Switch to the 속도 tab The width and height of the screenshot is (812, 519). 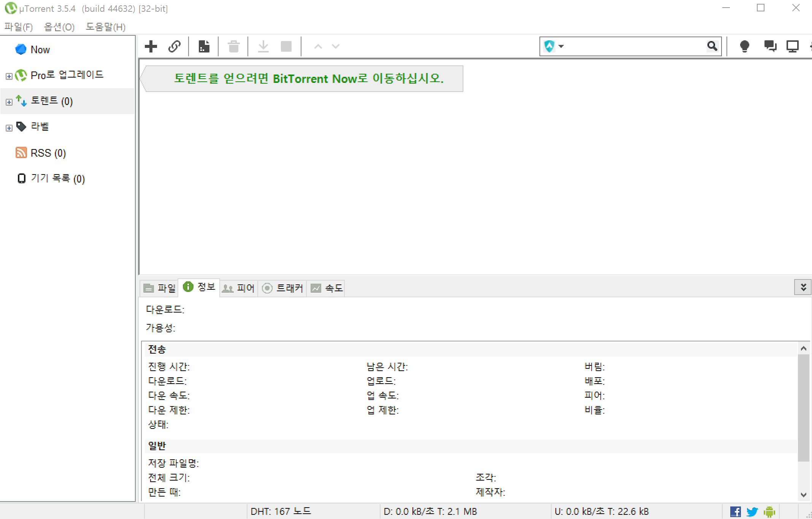click(x=326, y=288)
